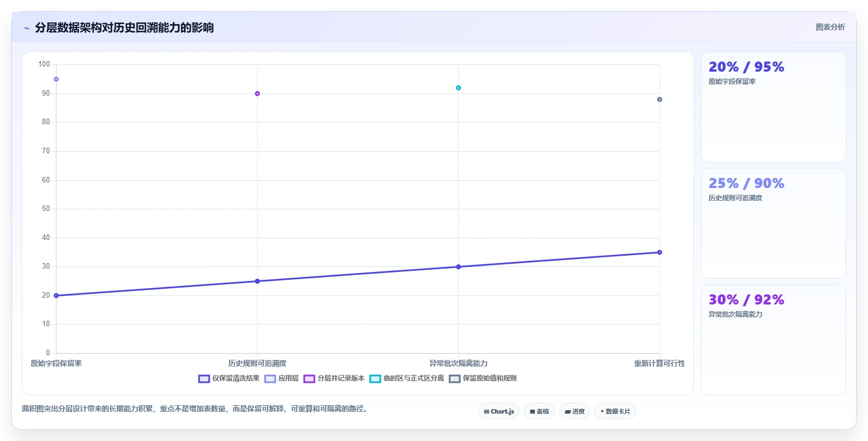868x441 pixels.
Task: Select the line point at 30 on 异常批次隔离能力
Action: click(459, 267)
